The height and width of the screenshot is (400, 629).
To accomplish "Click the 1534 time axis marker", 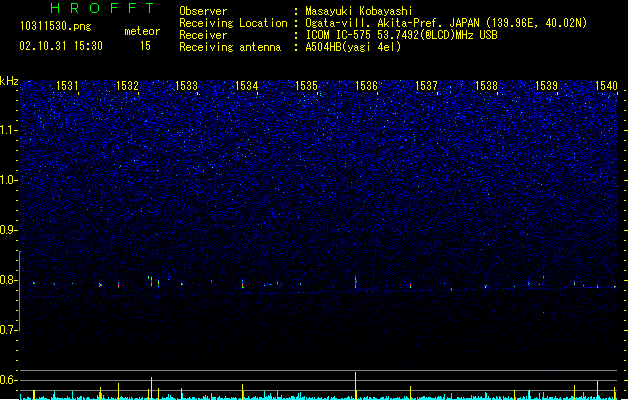I will (246, 86).
